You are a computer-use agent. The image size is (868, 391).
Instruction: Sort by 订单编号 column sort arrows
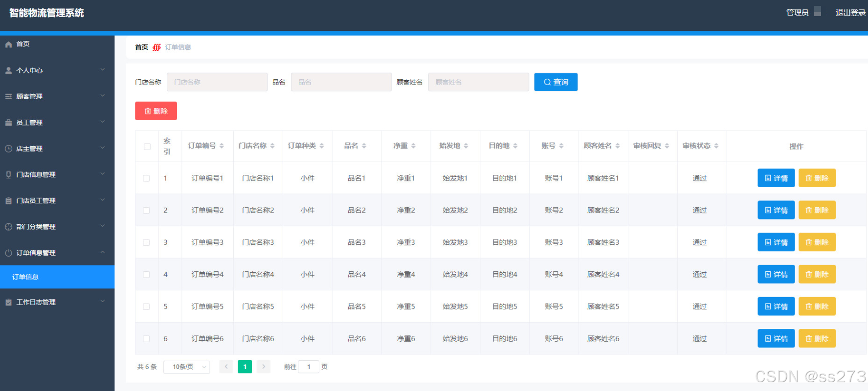pyautogui.click(x=222, y=146)
